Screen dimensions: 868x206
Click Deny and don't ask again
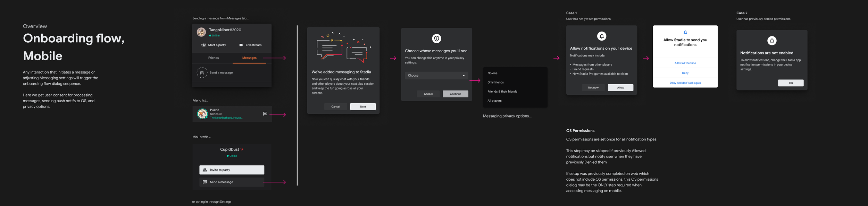coord(685,83)
